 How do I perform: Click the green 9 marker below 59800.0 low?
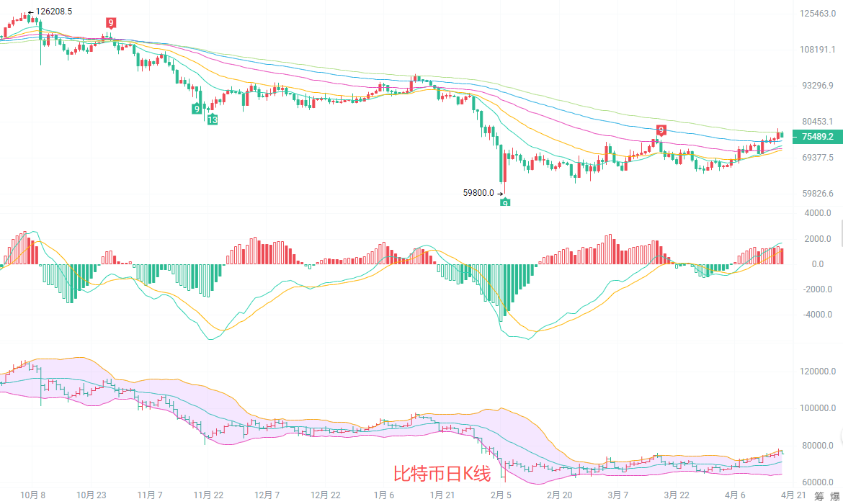click(505, 203)
